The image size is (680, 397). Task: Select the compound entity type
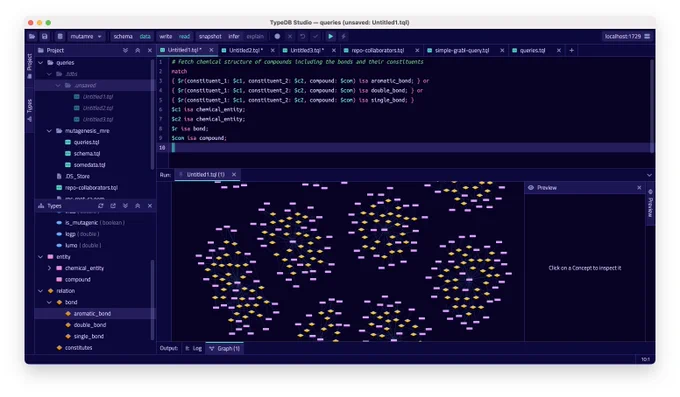(78, 279)
